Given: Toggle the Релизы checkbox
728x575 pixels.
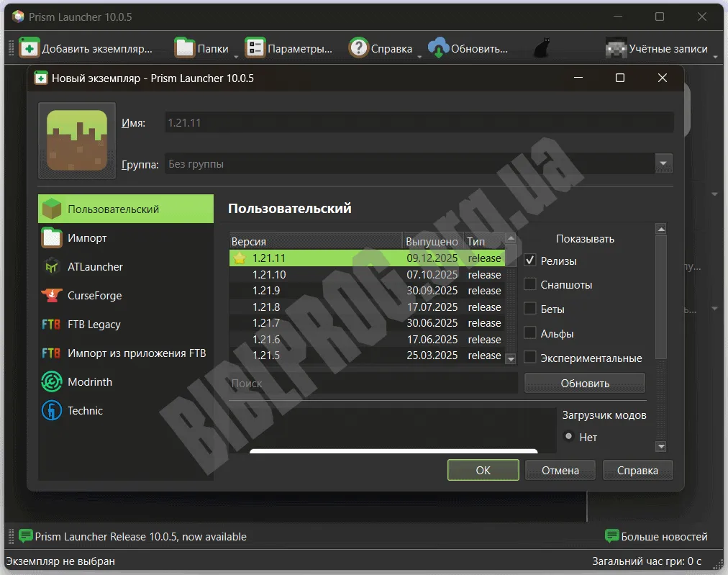Looking at the screenshot, I should [x=529, y=260].
